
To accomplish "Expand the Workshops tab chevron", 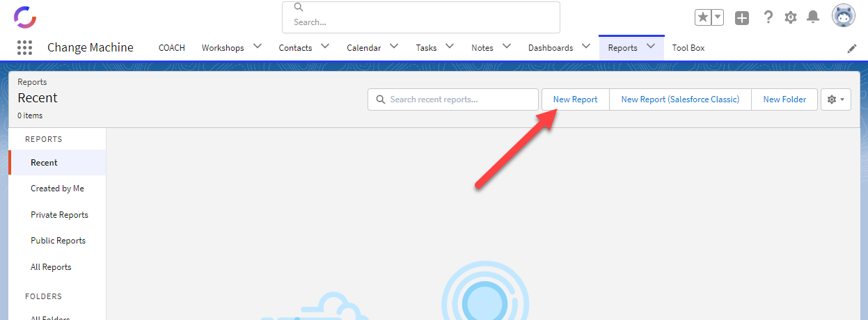I will pyautogui.click(x=258, y=47).
